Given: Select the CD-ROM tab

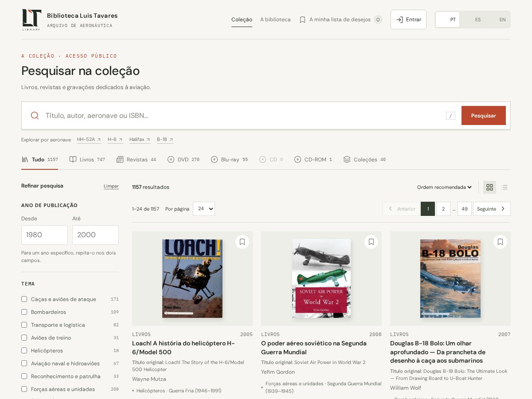Looking at the screenshot, I should point(313,160).
